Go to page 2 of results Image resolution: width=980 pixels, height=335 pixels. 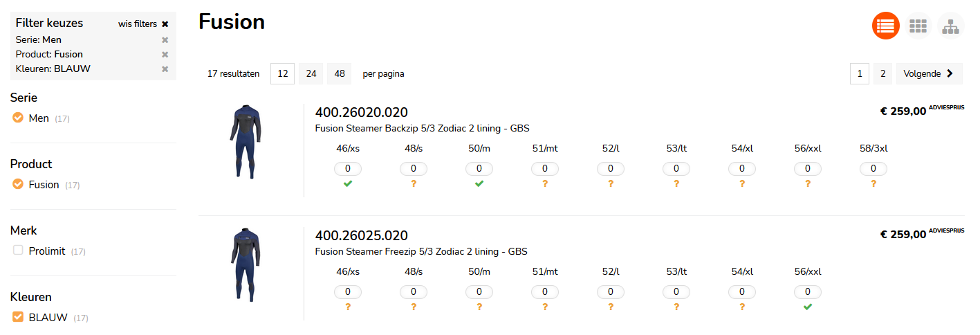[x=882, y=73]
